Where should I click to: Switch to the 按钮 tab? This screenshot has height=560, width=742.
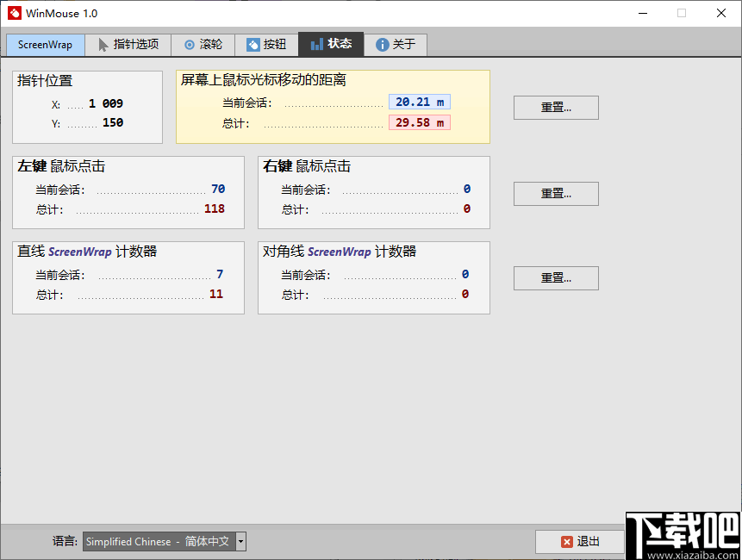point(266,44)
